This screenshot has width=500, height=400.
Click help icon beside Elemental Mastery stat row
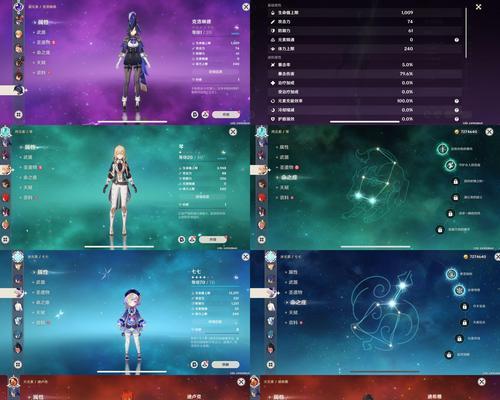[457, 40]
